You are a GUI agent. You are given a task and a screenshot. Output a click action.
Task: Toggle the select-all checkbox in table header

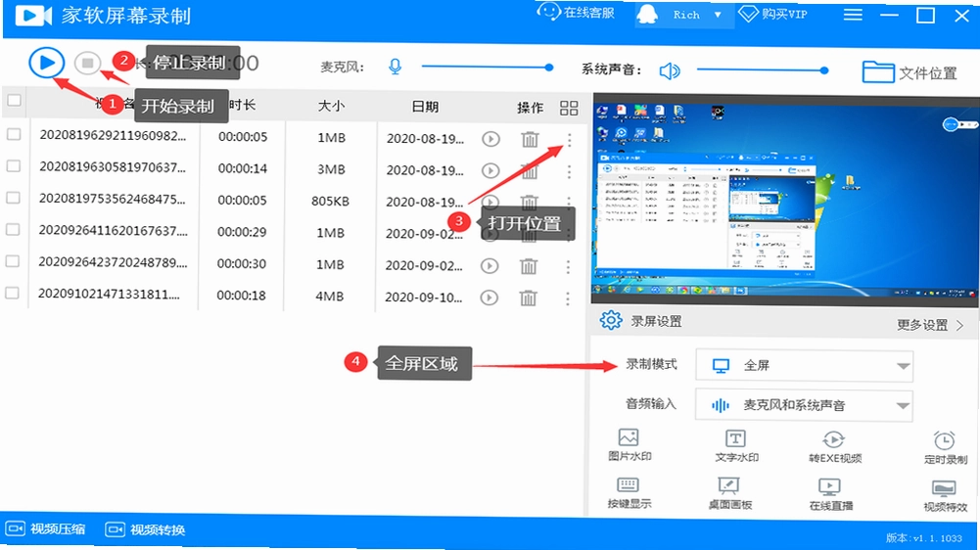[x=14, y=100]
